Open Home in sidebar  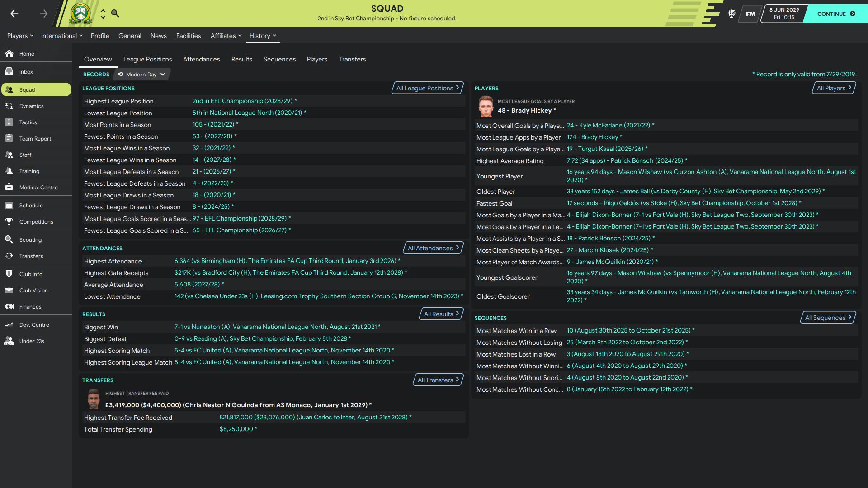[x=27, y=53]
